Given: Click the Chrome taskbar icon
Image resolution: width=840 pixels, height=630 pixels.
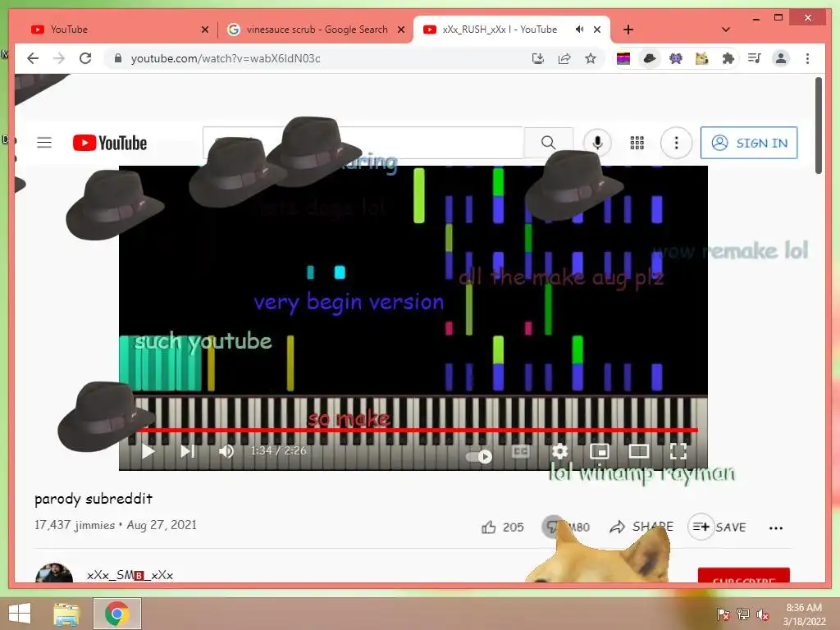Looking at the screenshot, I should pyautogui.click(x=116, y=614).
